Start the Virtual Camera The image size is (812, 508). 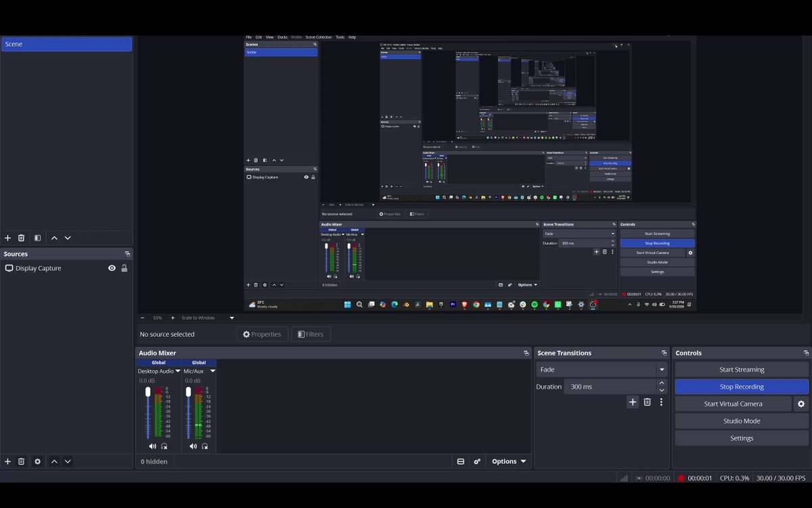[x=733, y=404]
